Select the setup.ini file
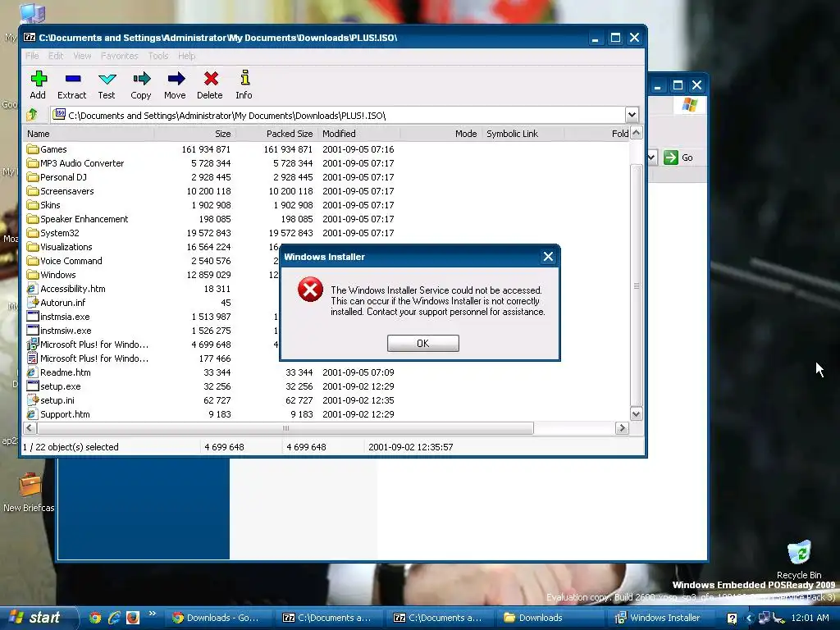Viewport: 840px width, 630px height. 51,400
